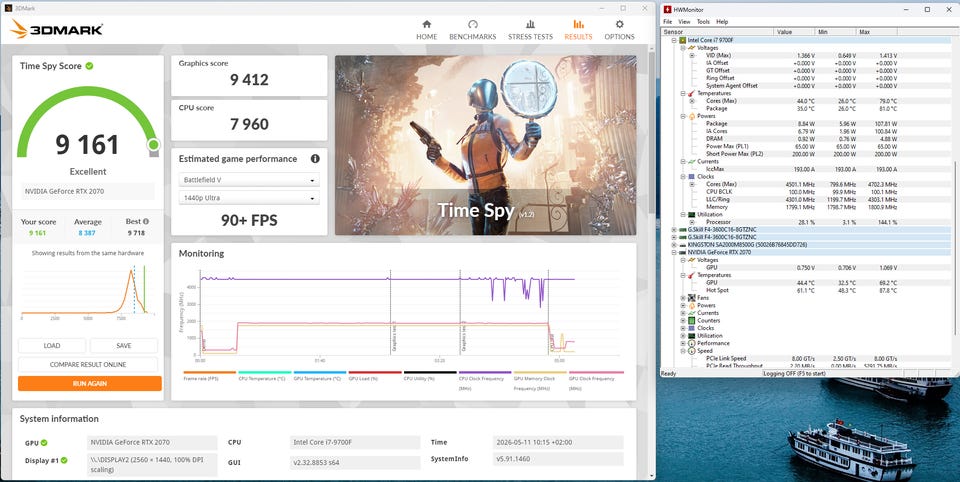Image resolution: width=960 pixels, height=482 pixels.
Task: Open the BENCHMARKS tab
Action: click(x=473, y=30)
